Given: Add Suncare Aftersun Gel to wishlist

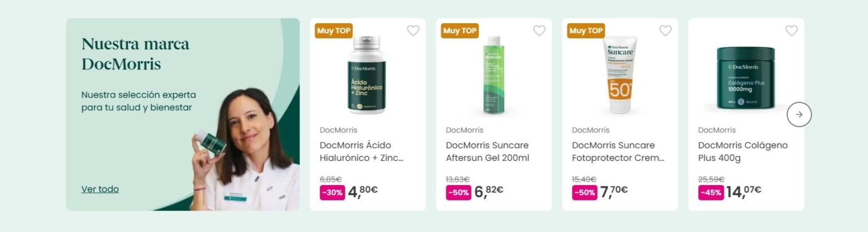Looking at the screenshot, I should [x=539, y=31].
